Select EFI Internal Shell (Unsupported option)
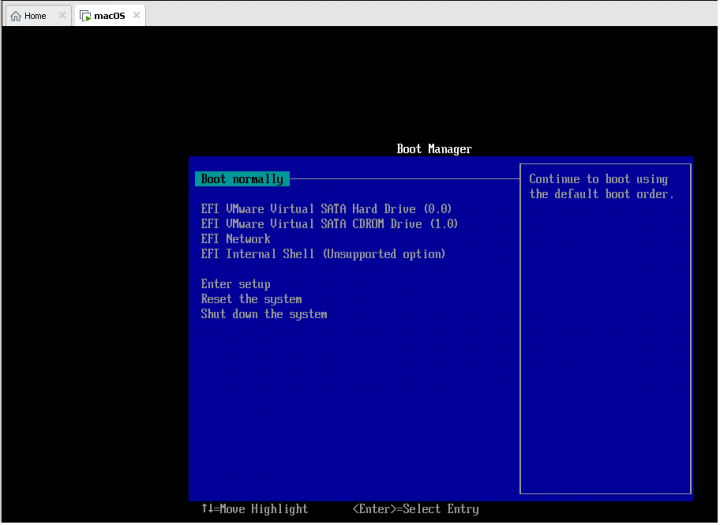This screenshot has width=720, height=525. pos(323,254)
